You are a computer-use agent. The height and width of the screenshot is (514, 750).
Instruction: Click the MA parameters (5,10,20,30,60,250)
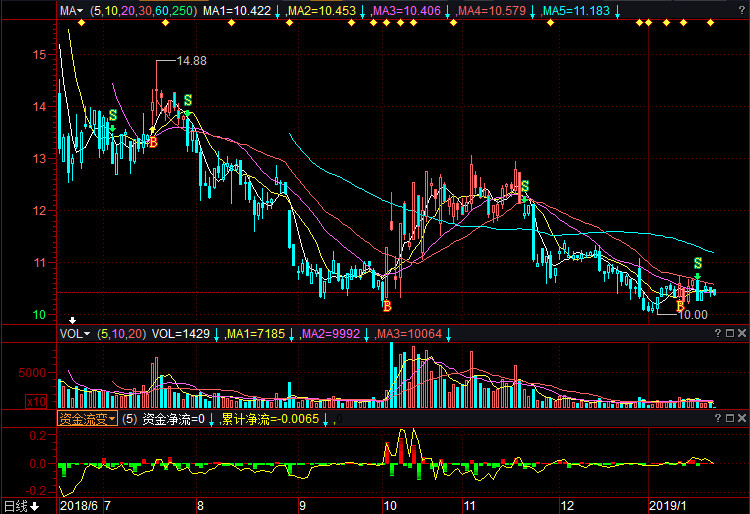coord(143,11)
